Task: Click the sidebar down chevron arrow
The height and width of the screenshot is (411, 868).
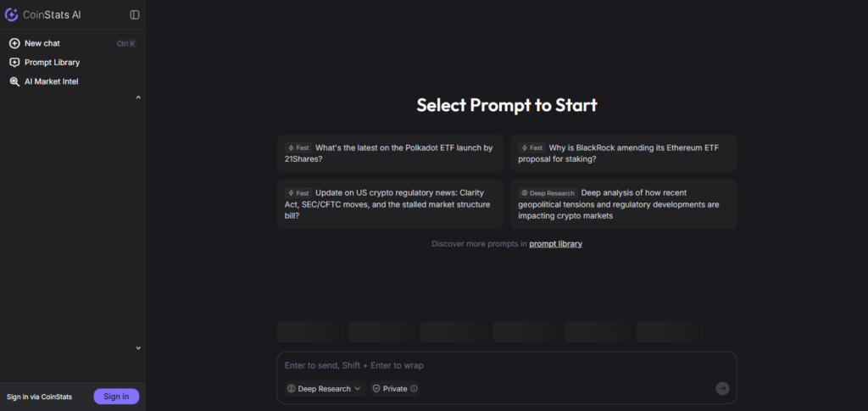Action: pos(138,347)
